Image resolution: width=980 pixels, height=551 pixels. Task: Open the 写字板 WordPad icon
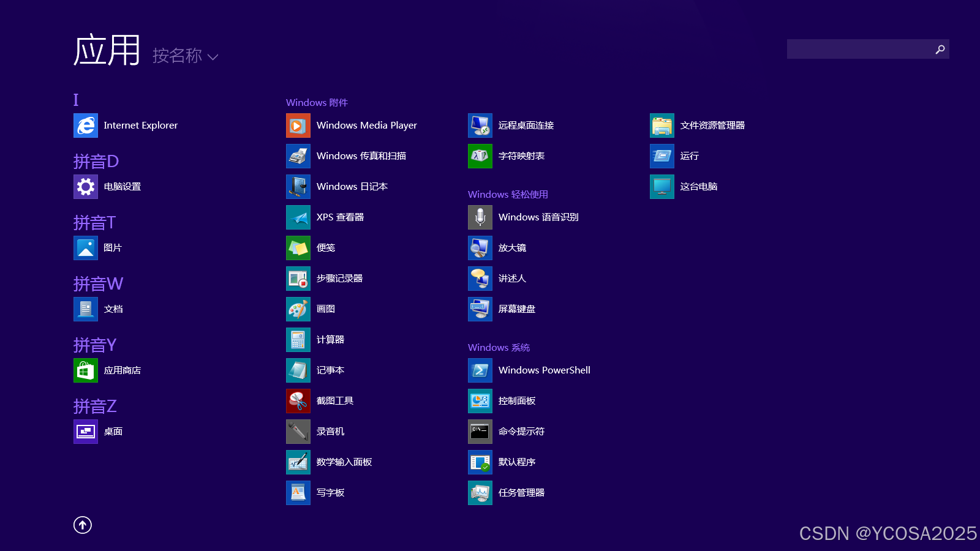(x=298, y=493)
